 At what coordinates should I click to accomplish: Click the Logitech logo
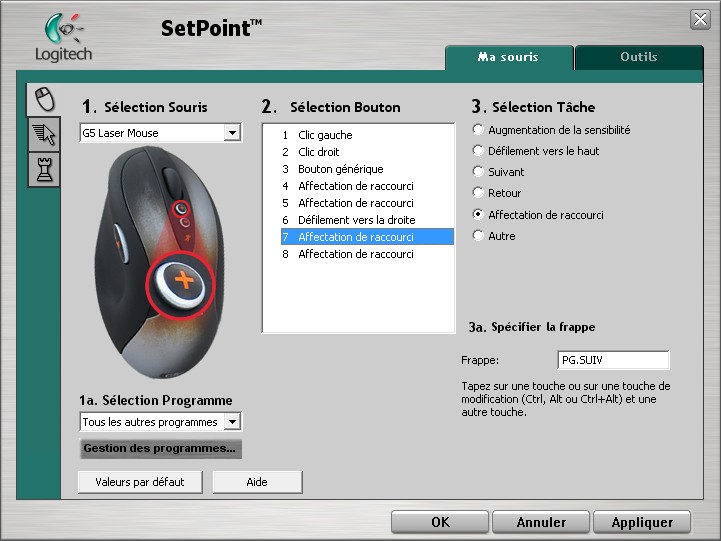tap(64, 38)
